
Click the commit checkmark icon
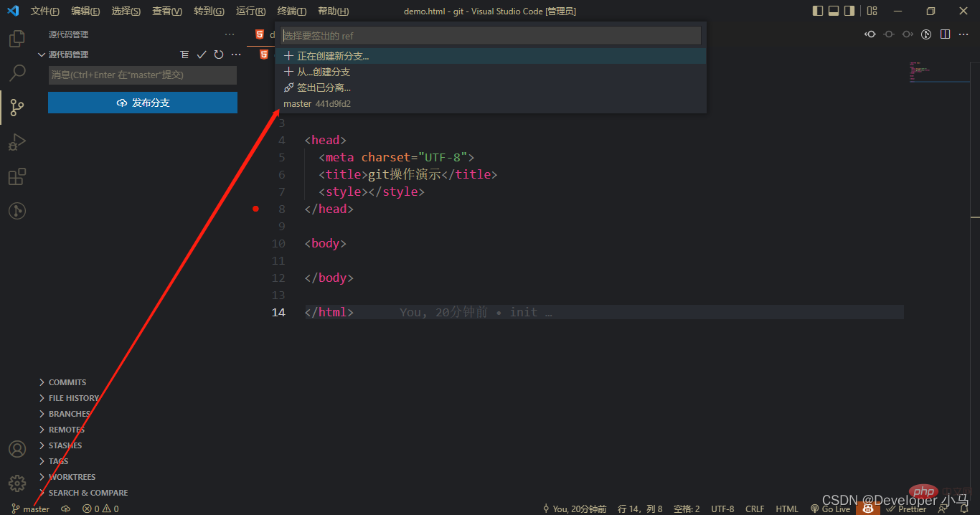(202, 55)
